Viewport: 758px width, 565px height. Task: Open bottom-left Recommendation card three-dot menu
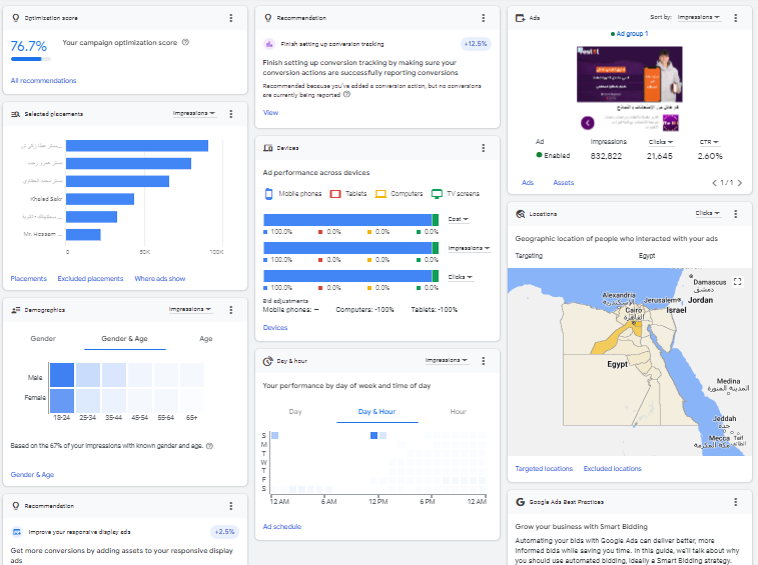point(231,506)
